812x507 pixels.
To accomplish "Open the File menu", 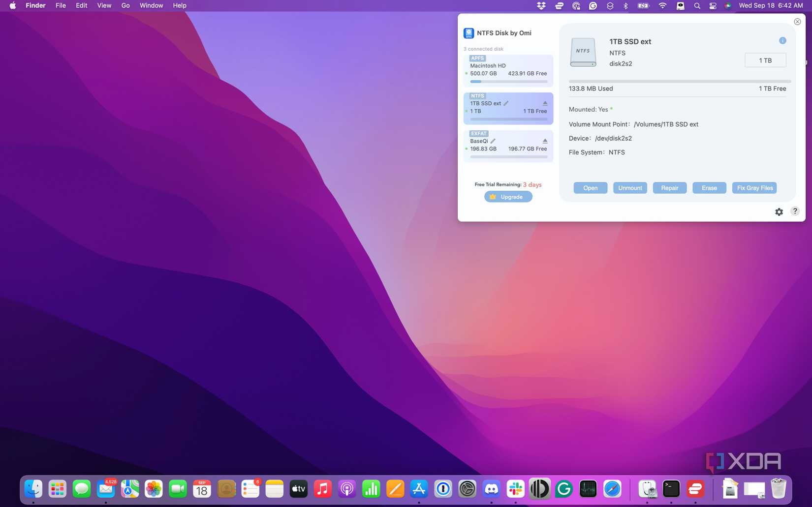I will click(61, 5).
